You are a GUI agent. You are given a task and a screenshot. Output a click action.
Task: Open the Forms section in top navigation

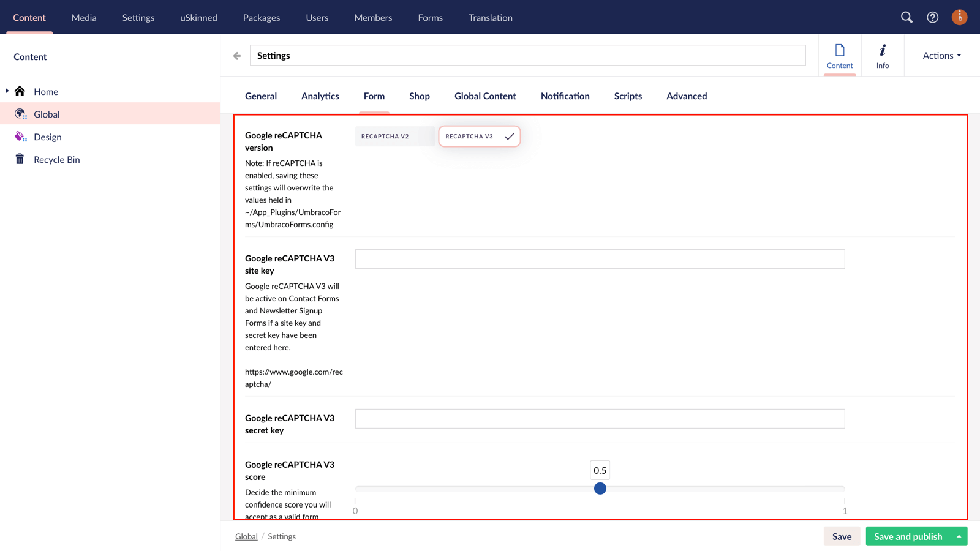point(430,17)
